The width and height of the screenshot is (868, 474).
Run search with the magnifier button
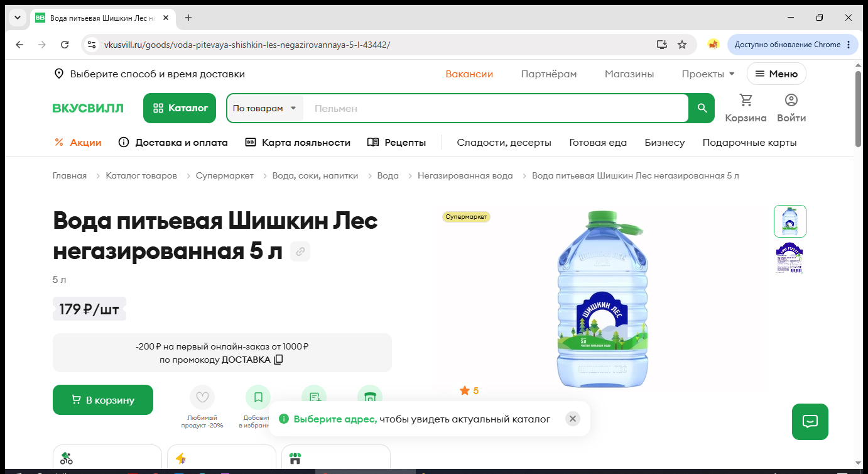click(x=702, y=108)
